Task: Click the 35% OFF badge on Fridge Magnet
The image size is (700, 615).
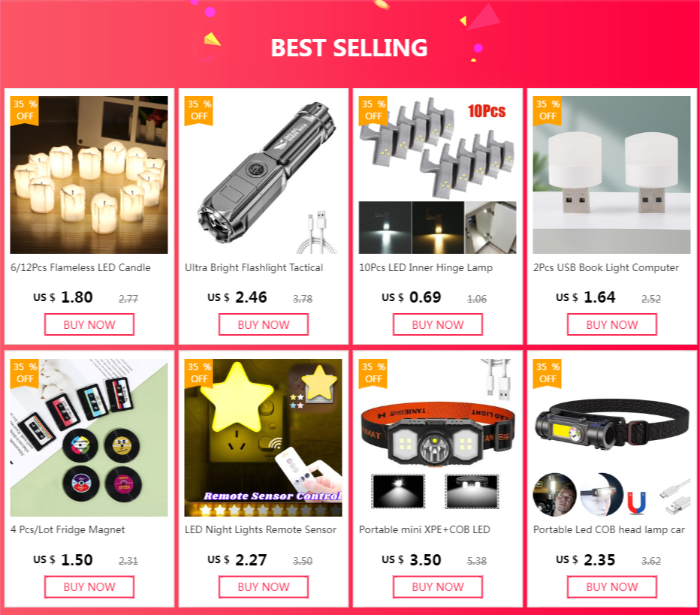Action: [25, 373]
